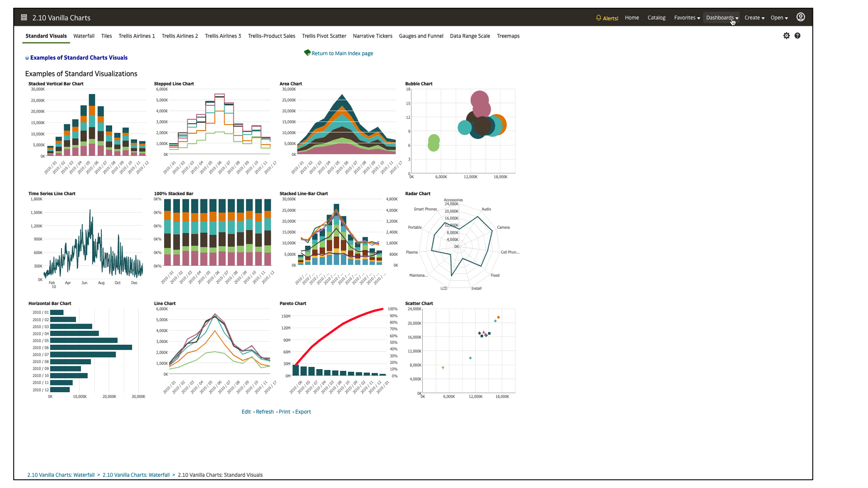Click the Refresh link below the charts
Viewport: 868px width, 488px height.
pos(265,412)
